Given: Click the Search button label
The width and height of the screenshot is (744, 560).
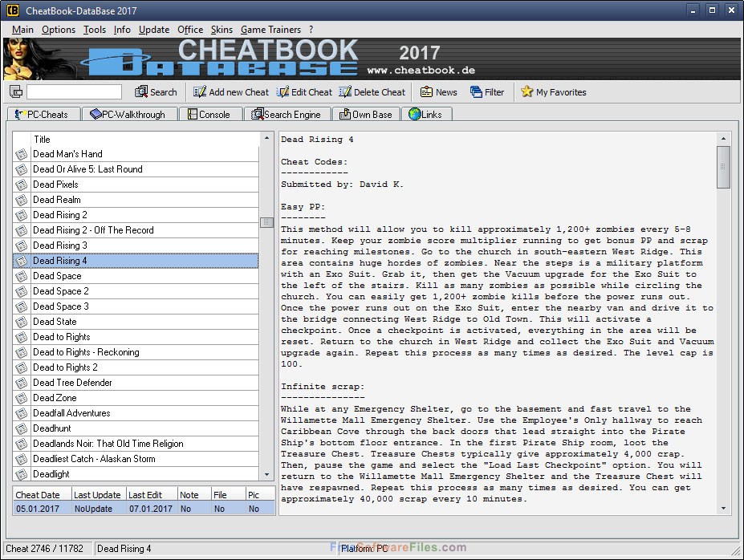Looking at the screenshot, I should [x=163, y=92].
